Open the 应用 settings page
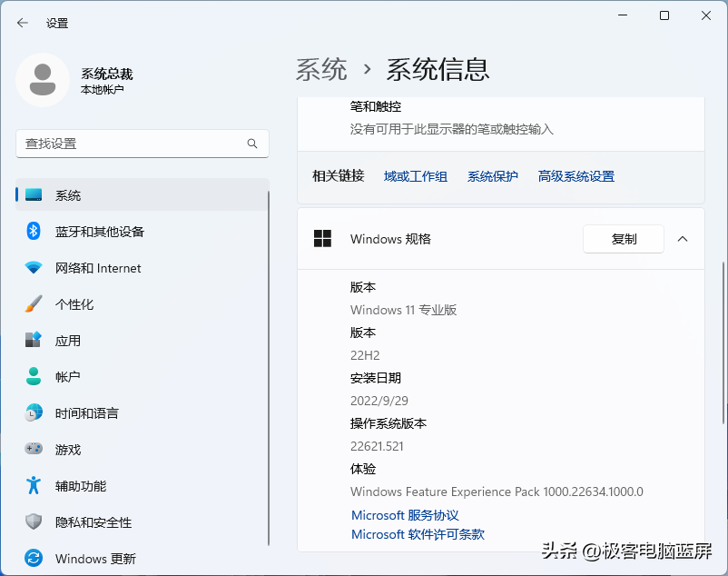 [x=143, y=340]
